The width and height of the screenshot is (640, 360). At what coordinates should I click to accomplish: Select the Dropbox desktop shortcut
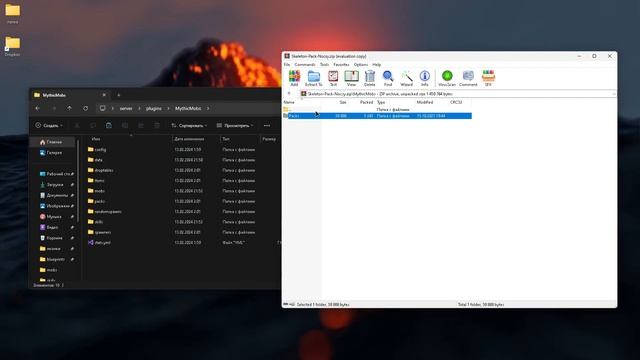(x=13, y=46)
